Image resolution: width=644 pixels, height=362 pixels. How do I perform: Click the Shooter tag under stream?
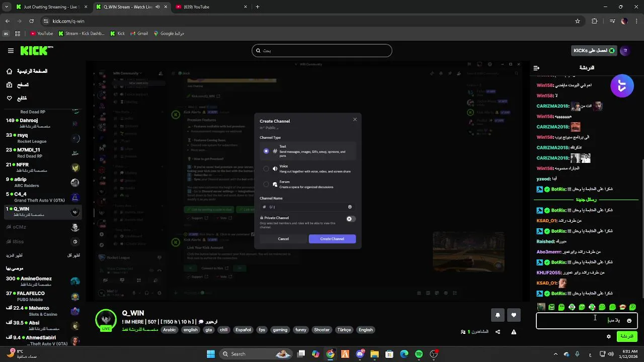321,330
